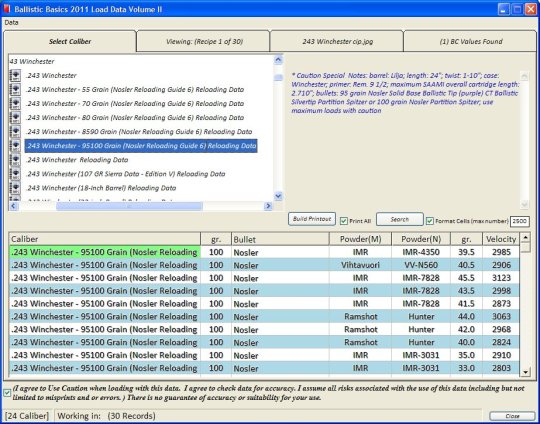Click the Hunter cell in 42.0 row
The width and height of the screenshot is (540, 424).
point(421,330)
